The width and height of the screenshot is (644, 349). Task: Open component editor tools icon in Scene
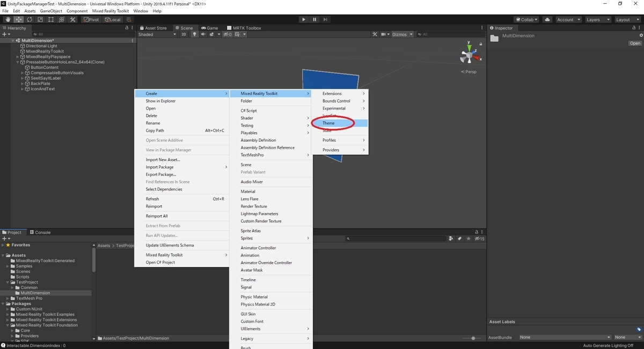click(x=376, y=34)
